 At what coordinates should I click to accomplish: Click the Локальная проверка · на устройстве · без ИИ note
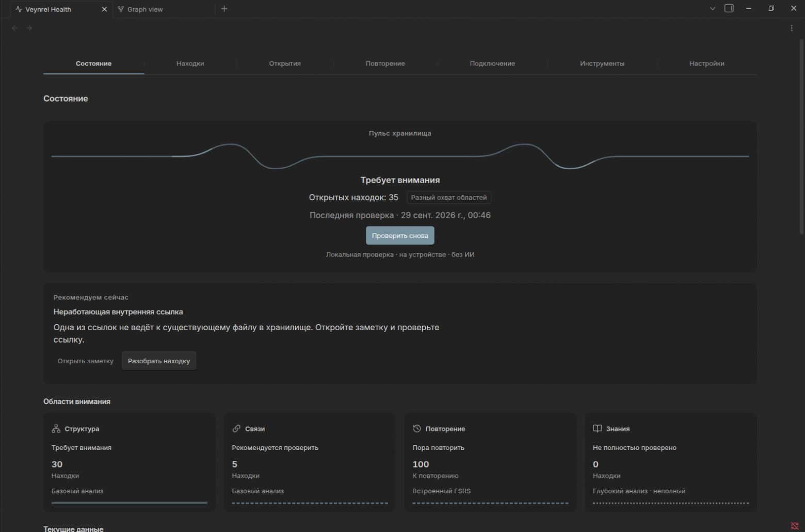point(400,255)
